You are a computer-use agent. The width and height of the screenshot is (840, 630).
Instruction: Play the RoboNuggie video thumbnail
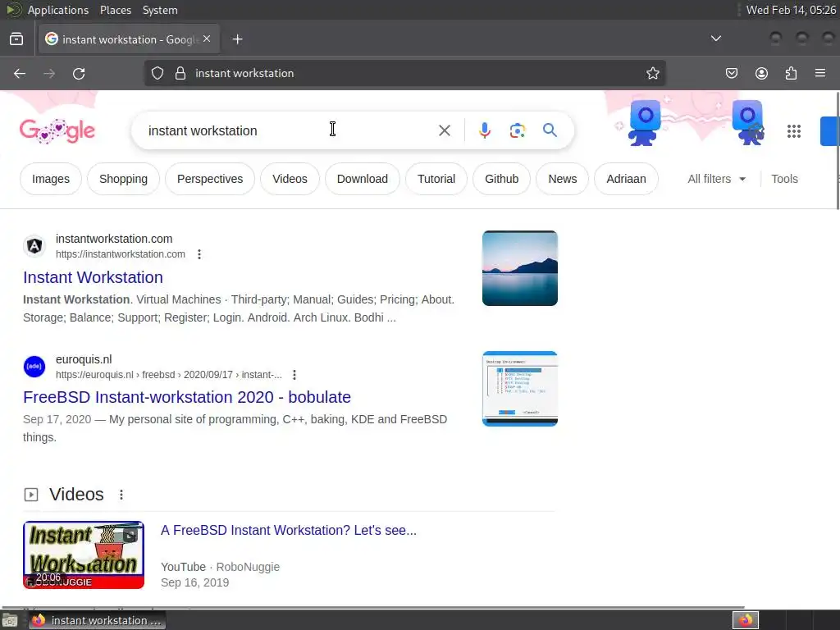(x=84, y=555)
